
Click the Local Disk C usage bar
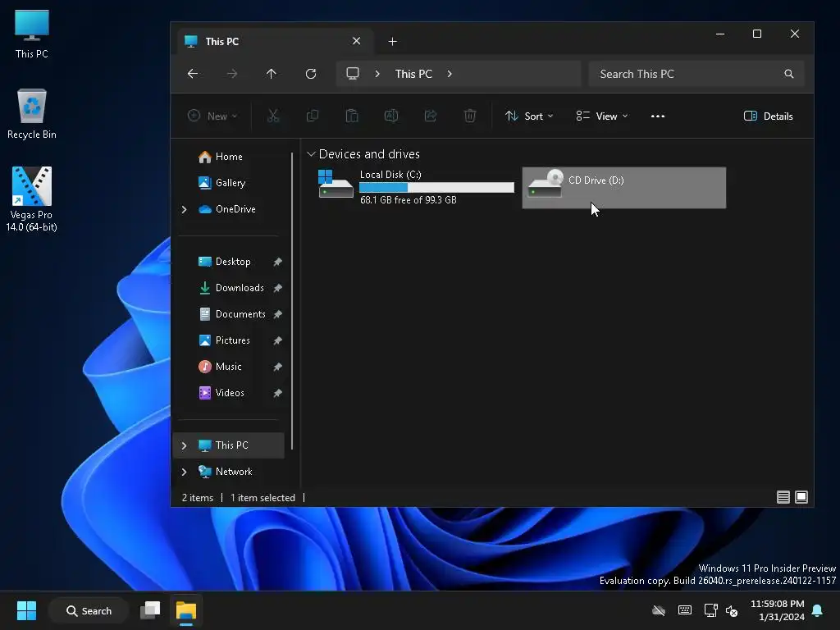(x=436, y=188)
